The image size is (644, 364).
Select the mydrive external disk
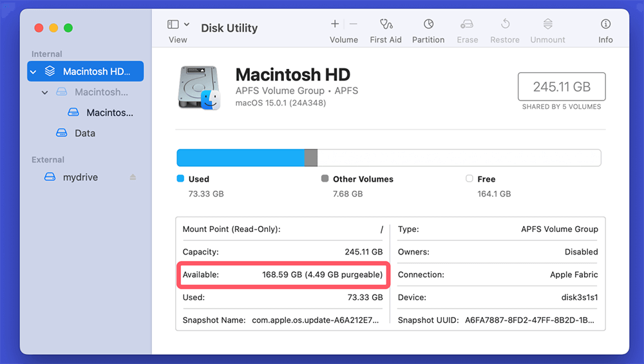click(x=86, y=177)
